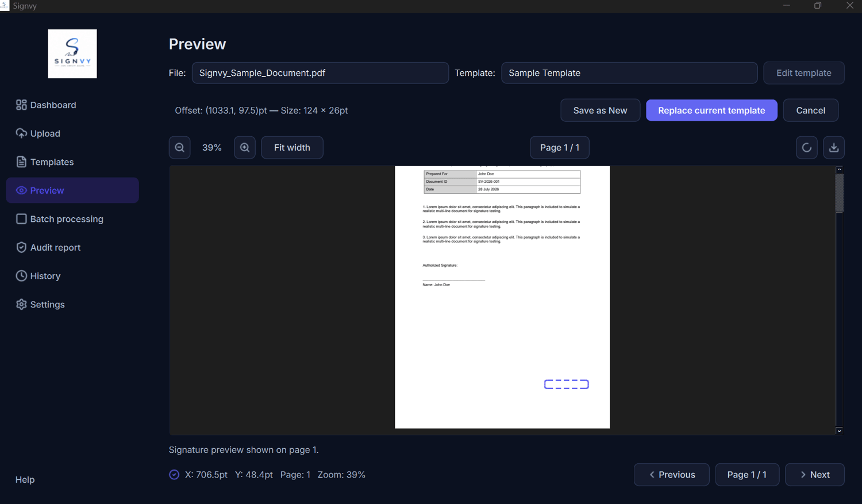
Task: Click the 'Zoom: 39%' status text
Action: tap(341, 475)
